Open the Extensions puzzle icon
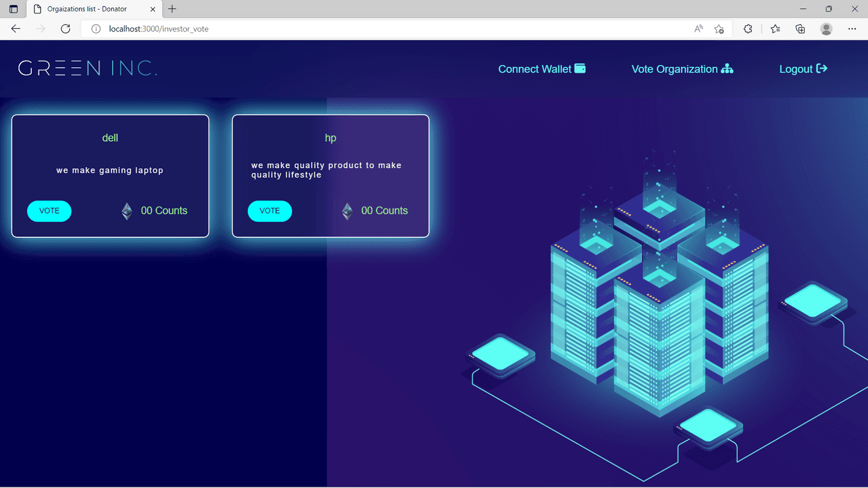868x488 pixels. (748, 28)
